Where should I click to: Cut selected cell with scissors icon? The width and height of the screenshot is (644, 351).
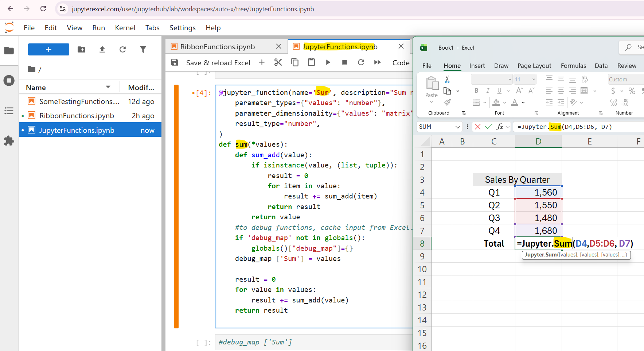click(x=278, y=62)
